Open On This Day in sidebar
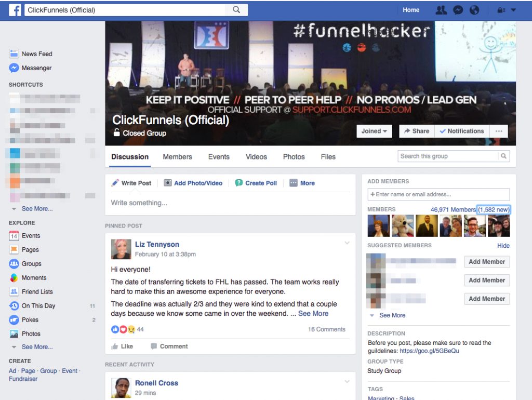 coord(38,306)
